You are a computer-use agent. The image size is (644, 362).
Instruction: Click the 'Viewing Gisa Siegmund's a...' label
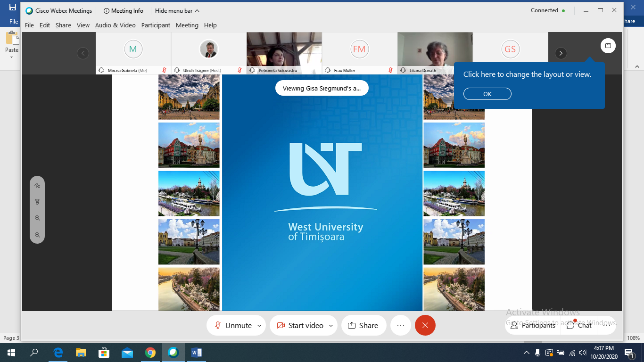tap(322, 88)
